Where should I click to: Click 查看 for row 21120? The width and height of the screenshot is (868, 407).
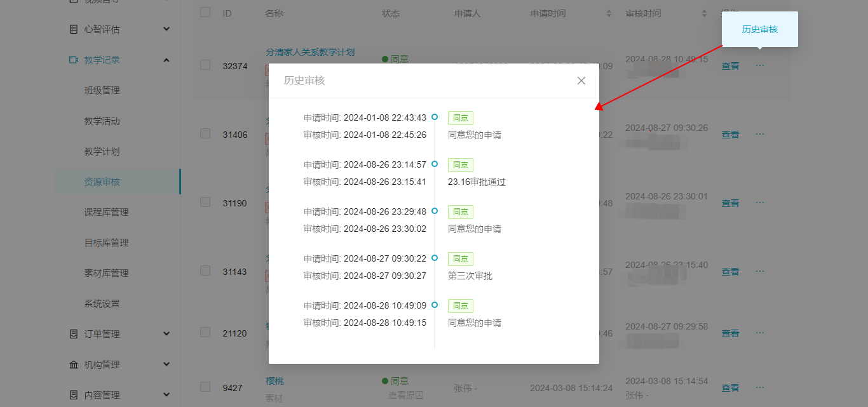pos(730,333)
